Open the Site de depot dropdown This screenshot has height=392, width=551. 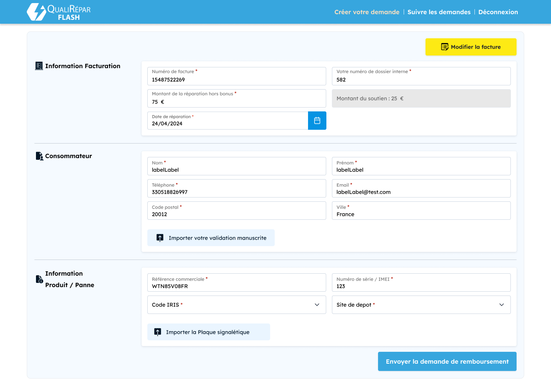coord(421,305)
